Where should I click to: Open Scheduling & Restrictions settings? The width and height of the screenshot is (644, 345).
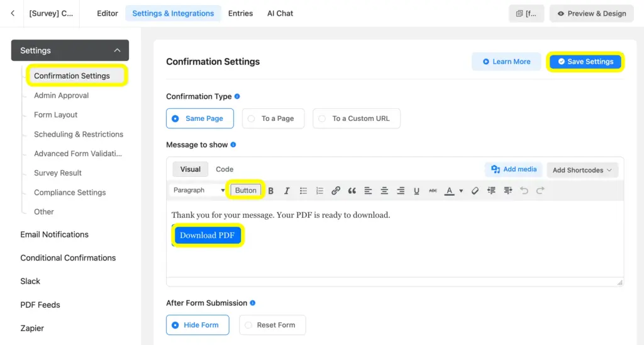click(79, 134)
